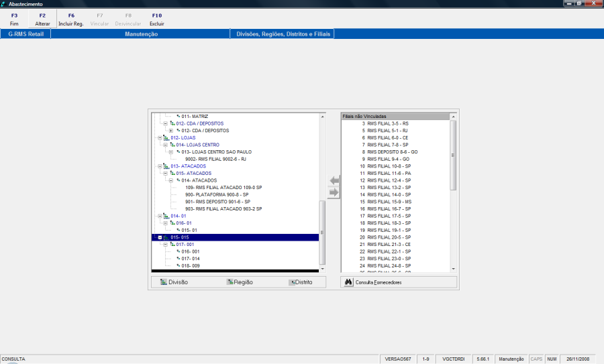Viewport: 604px width, 364px height.
Task: Collapse the 014- 01 division node
Action: 160,216
